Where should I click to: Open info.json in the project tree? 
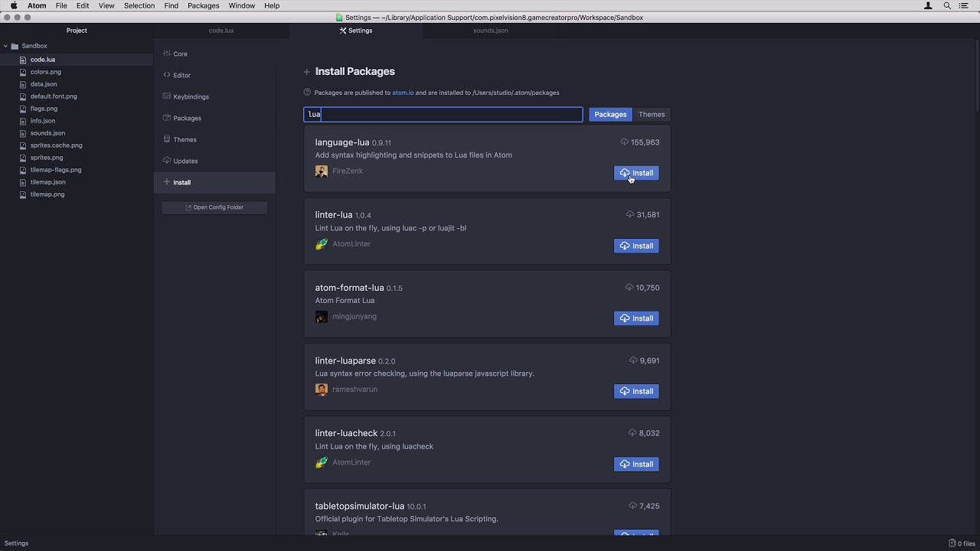click(43, 121)
